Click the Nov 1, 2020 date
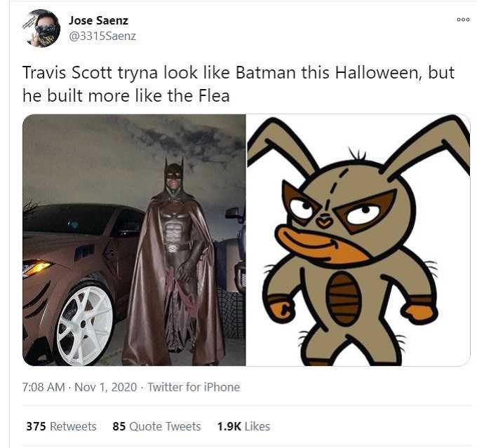This screenshot has width=477, height=448. pyautogui.click(x=105, y=387)
